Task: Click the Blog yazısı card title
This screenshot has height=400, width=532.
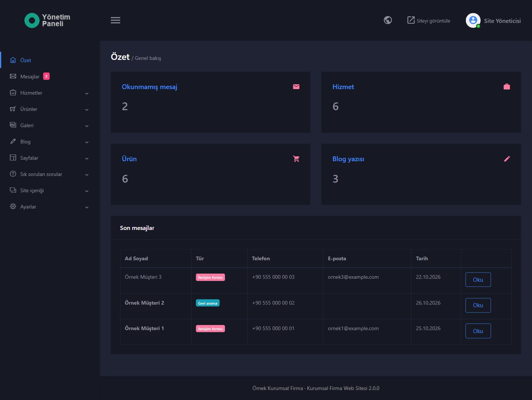Action: (348, 159)
